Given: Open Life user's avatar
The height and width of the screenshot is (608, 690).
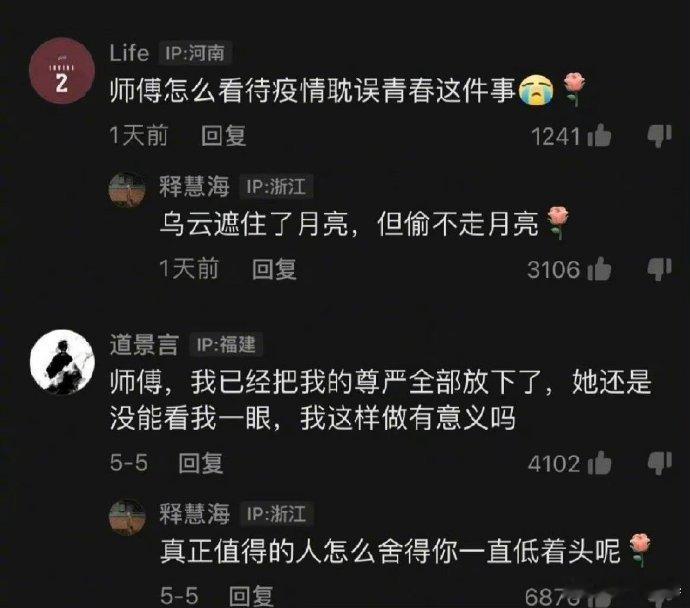Looking at the screenshot, I should click(x=62, y=71).
